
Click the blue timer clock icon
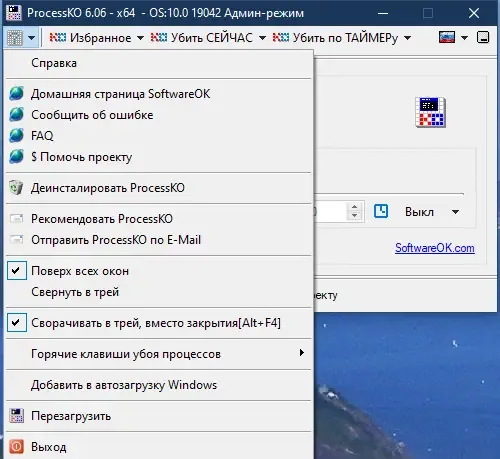point(381,211)
